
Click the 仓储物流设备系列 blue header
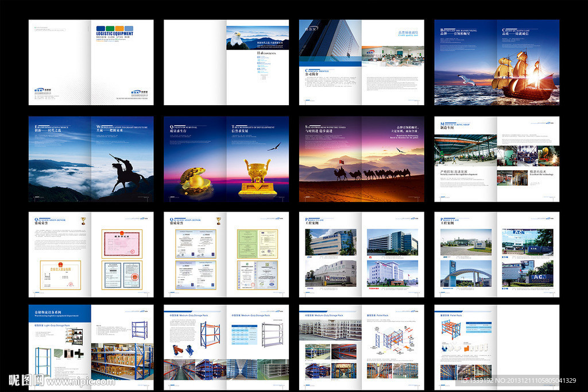click(x=60, y=313)
